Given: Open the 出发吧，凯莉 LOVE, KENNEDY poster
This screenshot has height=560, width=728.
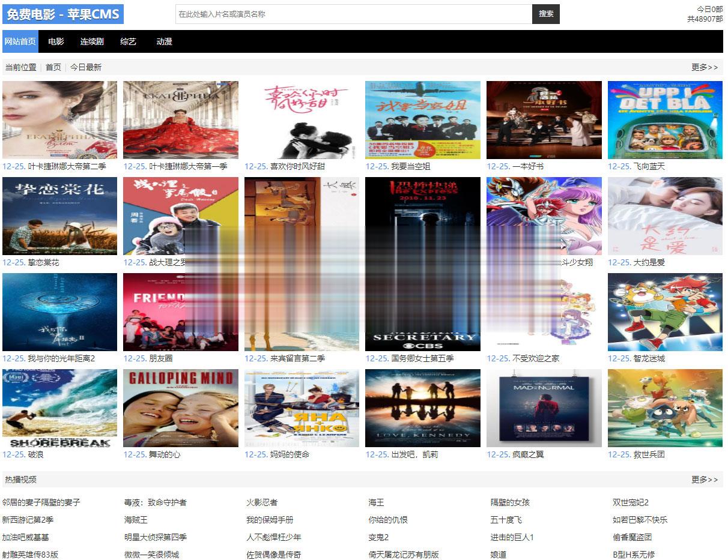Looking at the screenshot, I should 423,408.
